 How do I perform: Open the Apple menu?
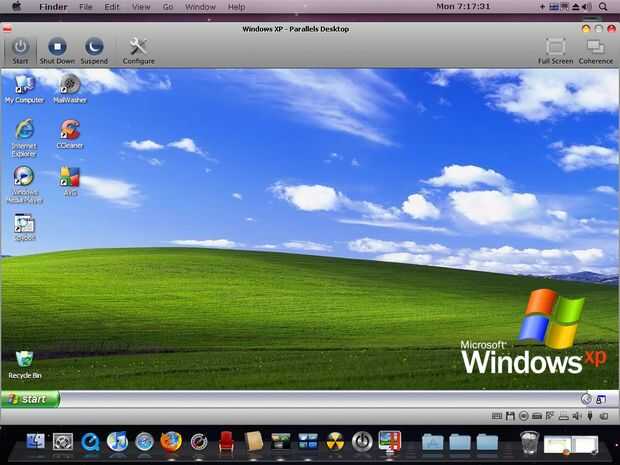[16, 6]
